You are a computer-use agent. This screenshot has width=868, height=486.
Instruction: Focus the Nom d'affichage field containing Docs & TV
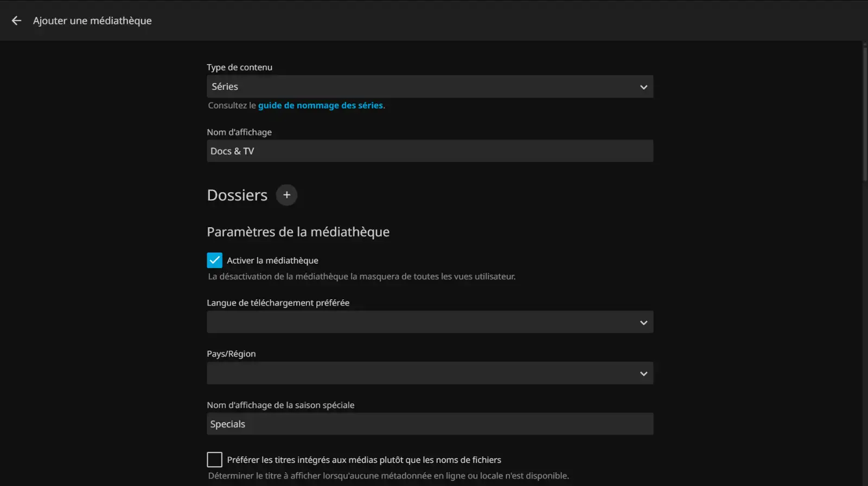[430, 151]
